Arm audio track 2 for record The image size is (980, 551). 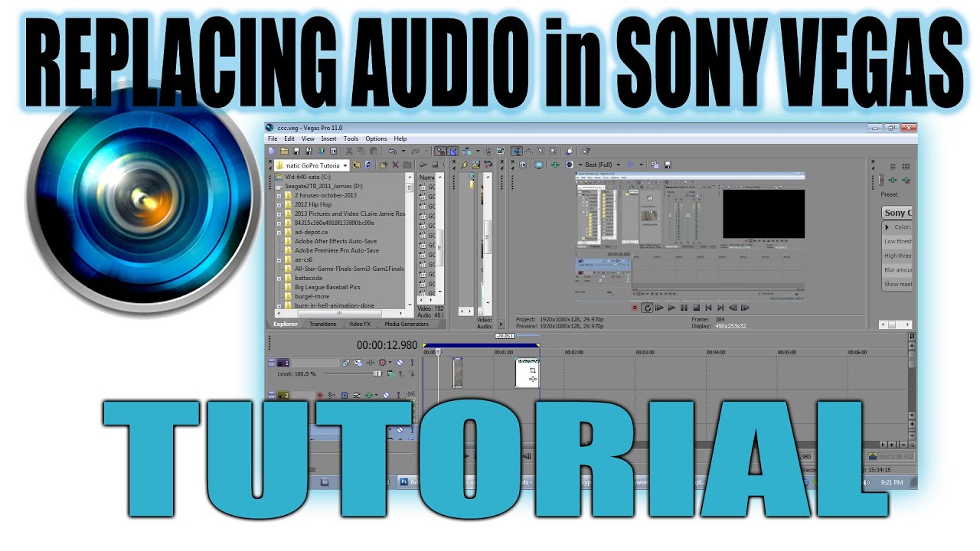tap(319, 396)
